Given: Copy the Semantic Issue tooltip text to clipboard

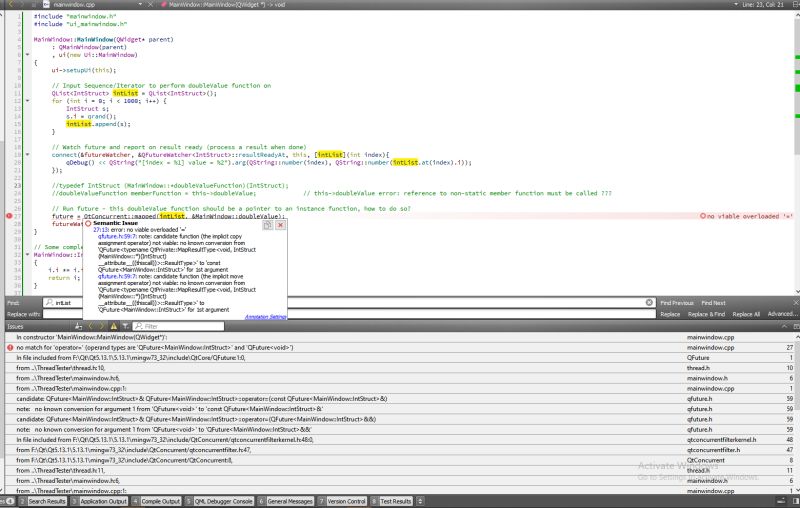Looking at the screenshot, I should [268, 225].
